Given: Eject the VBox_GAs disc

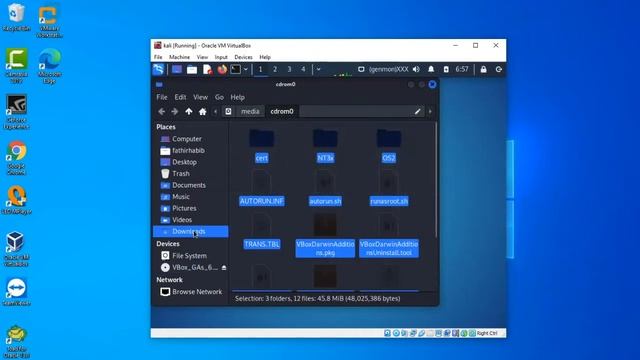Looking at the screenshot, I should 224,268.
